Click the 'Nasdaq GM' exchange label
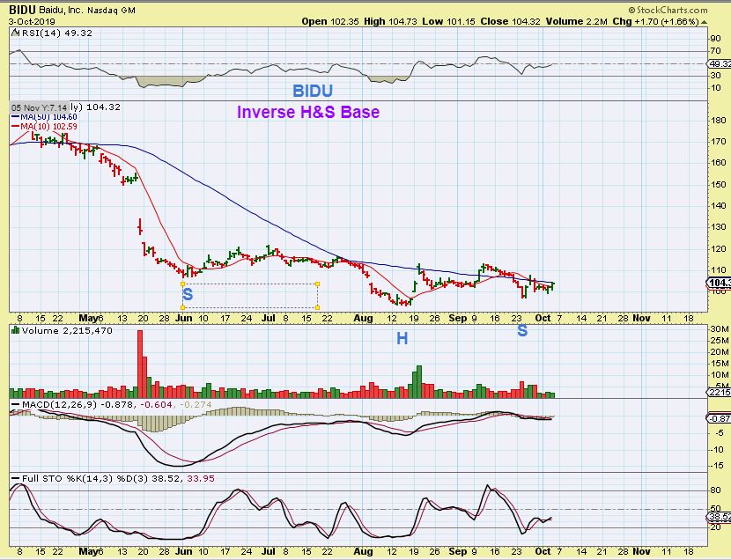The image size is (731, 560). click(x=111, y=11)
